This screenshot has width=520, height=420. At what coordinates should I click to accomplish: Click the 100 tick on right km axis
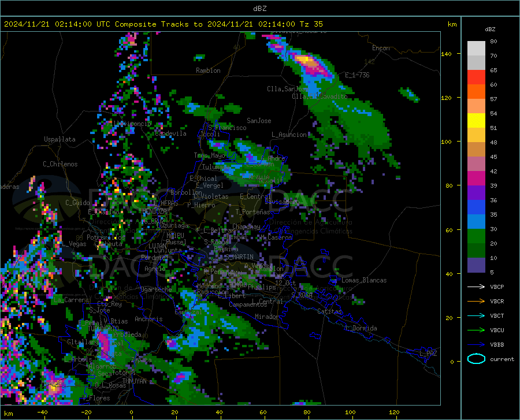pos(446,142)
